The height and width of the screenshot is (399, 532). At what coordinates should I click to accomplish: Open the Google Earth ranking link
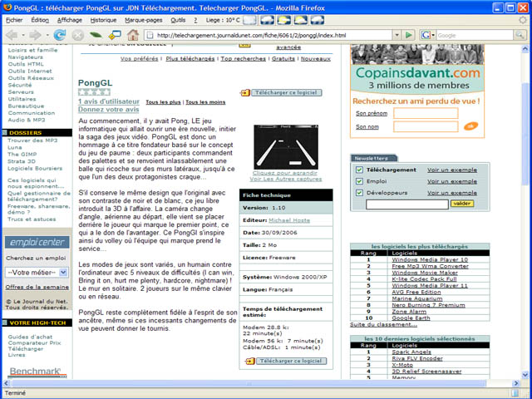pos(411,318)
